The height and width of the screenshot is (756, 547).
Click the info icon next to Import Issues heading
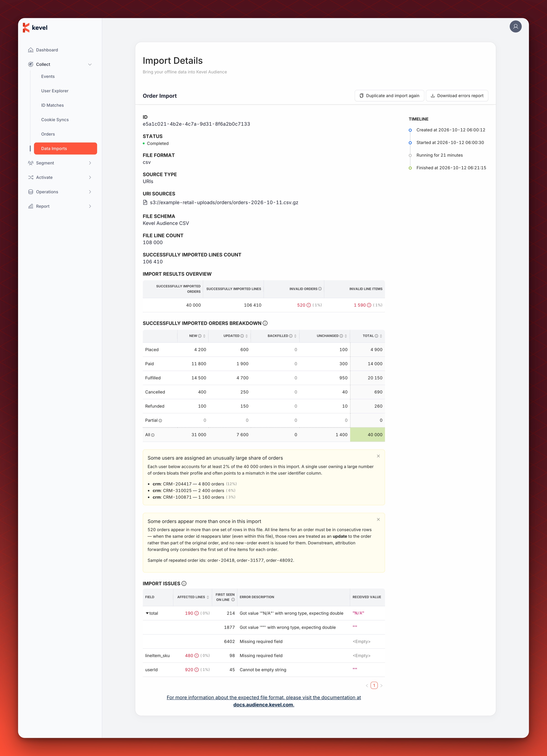(184, 584)
